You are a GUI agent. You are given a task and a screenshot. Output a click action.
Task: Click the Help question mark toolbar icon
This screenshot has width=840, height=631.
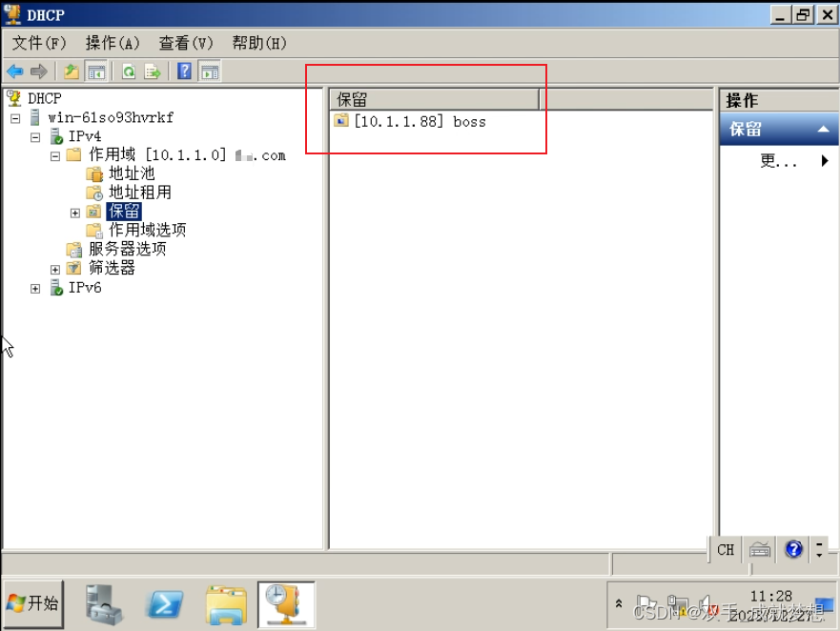point(184,71)
